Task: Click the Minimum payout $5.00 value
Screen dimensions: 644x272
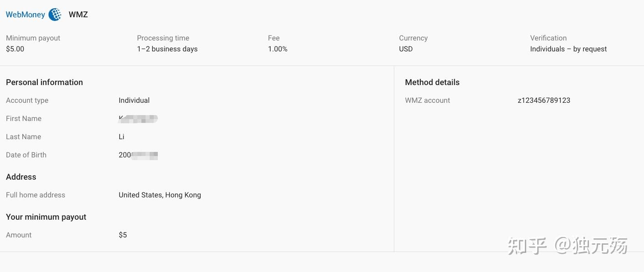Action: point(15,49)
